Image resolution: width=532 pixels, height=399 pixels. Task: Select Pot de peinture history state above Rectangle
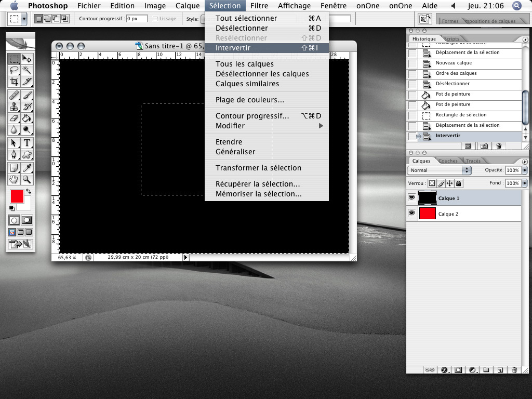click(x=465, y=104)
